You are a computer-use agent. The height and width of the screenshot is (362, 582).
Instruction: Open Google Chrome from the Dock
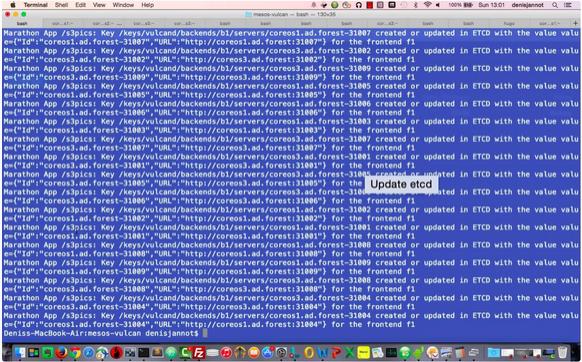click(75, 352)
